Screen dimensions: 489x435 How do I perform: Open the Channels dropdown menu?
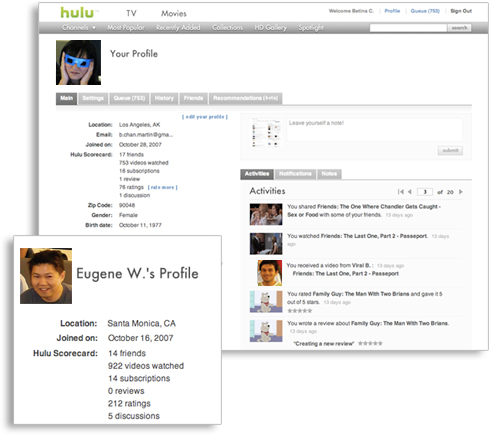79,27
